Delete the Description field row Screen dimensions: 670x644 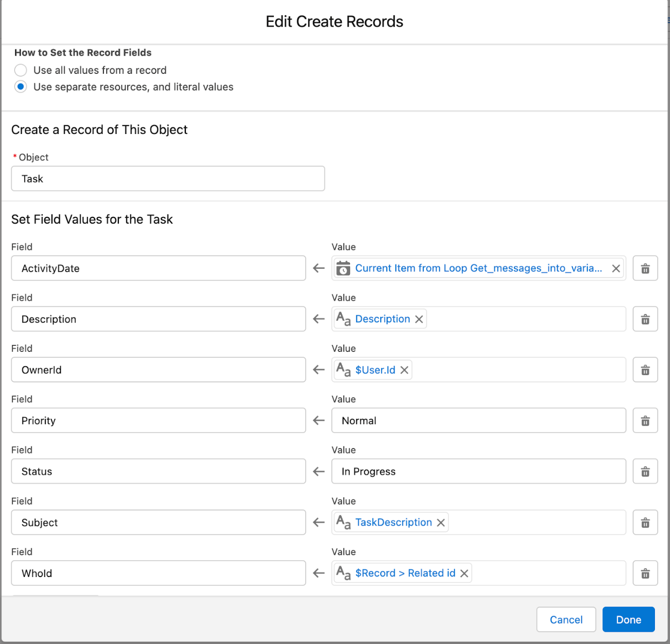645,319
